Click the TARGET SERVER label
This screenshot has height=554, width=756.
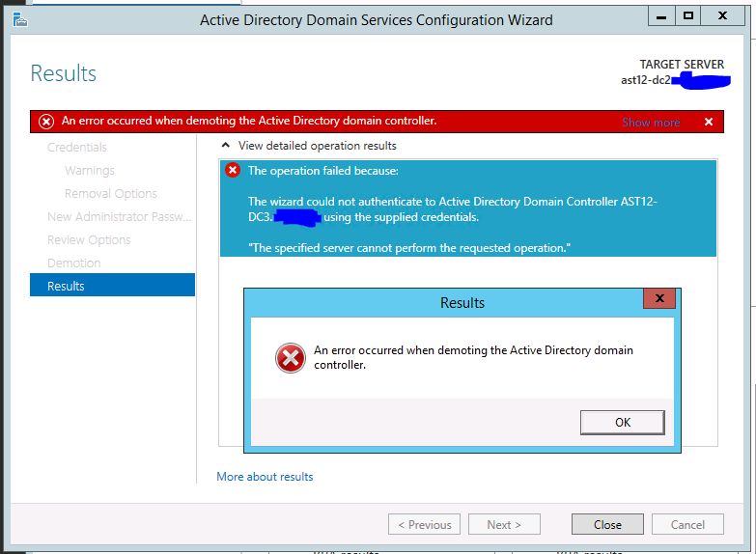point(682,64)
